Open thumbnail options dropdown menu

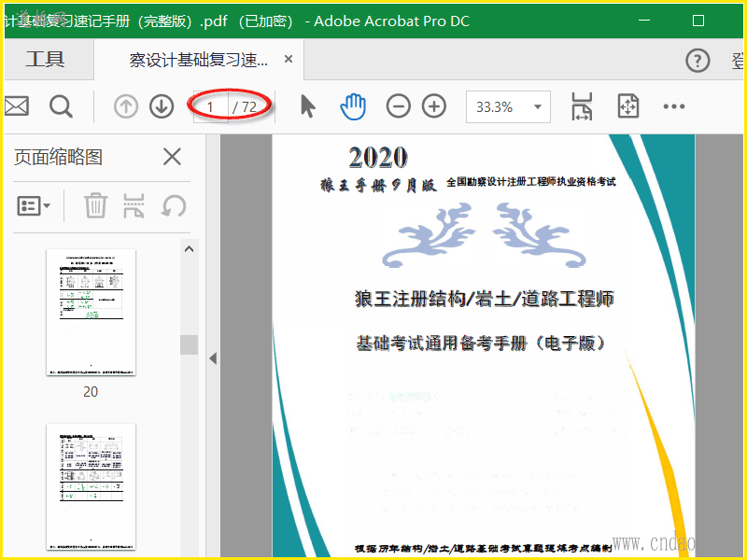[x=34, y=205]
